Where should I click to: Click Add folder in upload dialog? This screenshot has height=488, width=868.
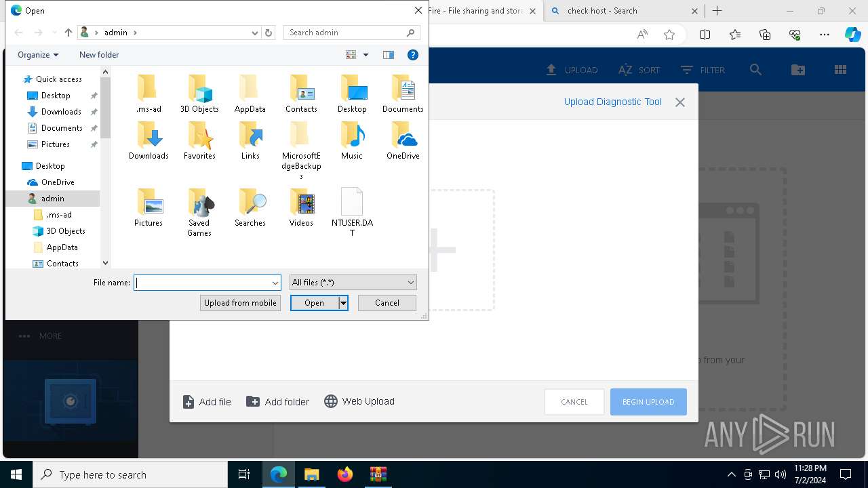[x=277, y=402]
